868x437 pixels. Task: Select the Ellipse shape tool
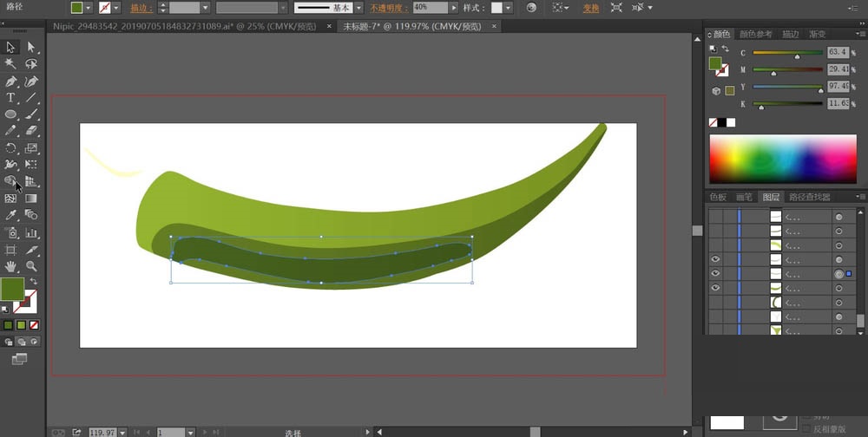click(x=10, y=114)
